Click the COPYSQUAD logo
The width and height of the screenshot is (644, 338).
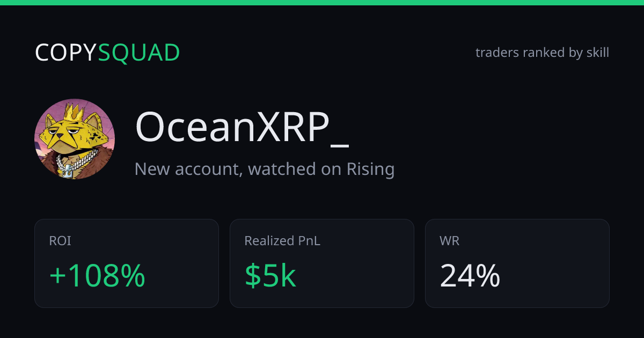click(x=107, y=53)
